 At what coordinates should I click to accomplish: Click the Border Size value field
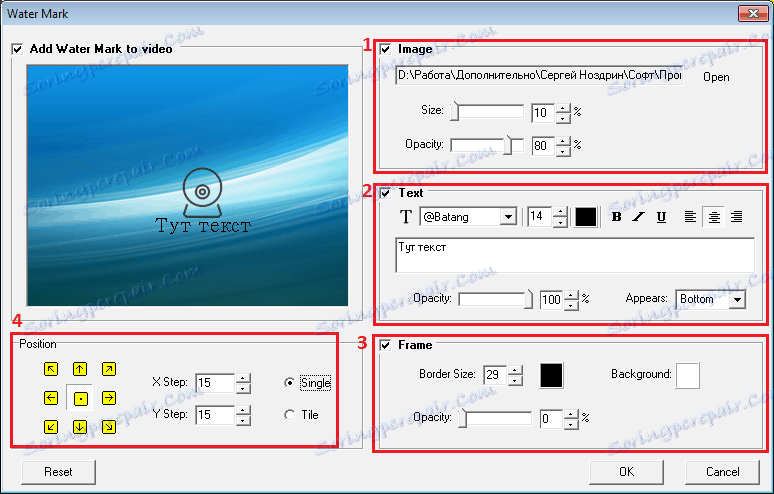(x=495, y=376)
